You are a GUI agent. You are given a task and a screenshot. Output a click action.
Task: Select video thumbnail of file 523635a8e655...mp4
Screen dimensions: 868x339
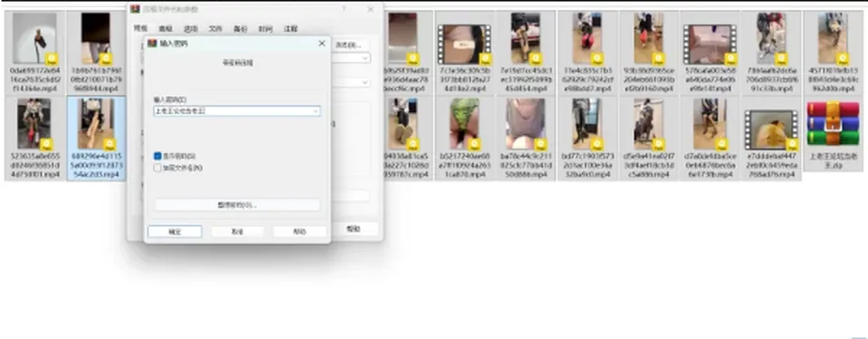coord(35,124)
